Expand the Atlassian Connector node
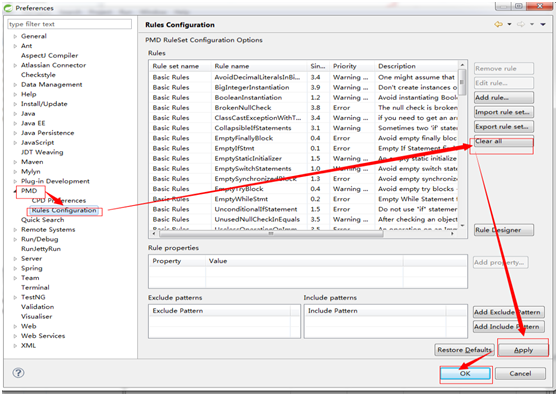 click(x=15, y=65)
